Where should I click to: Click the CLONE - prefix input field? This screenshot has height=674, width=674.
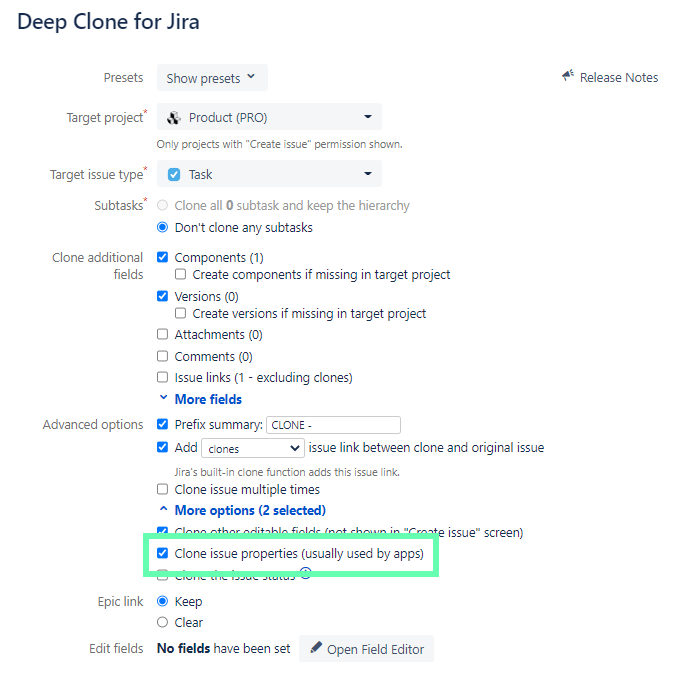pyautogui.click(x=334, y=425)
